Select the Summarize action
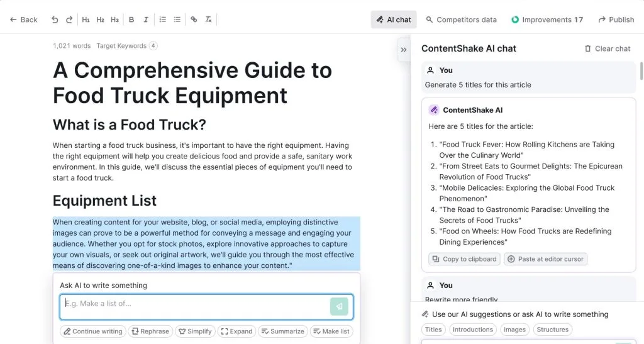This screenshot has height=344, width=644. (283, 331)
